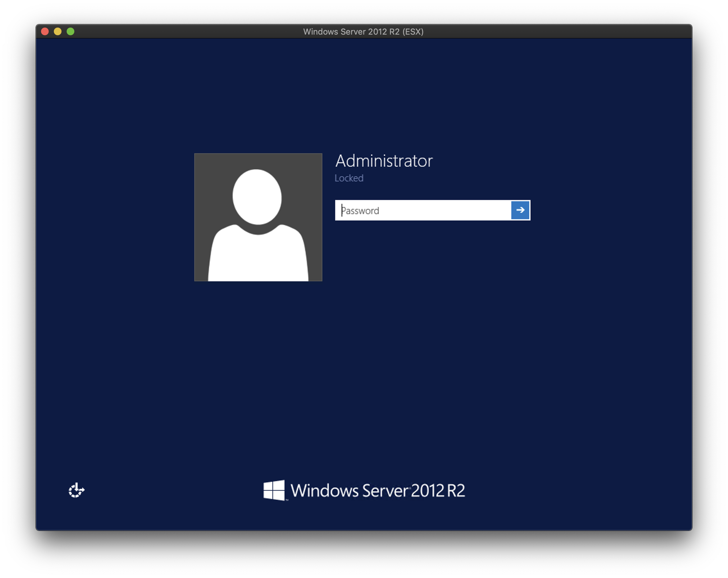Close the VM window with red button
Screen dimensions: 728x578
pyautogui.click(x=45, y=31)
